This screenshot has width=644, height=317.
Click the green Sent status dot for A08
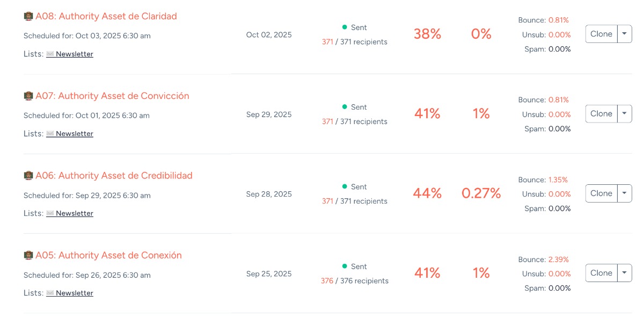[345, 27]
